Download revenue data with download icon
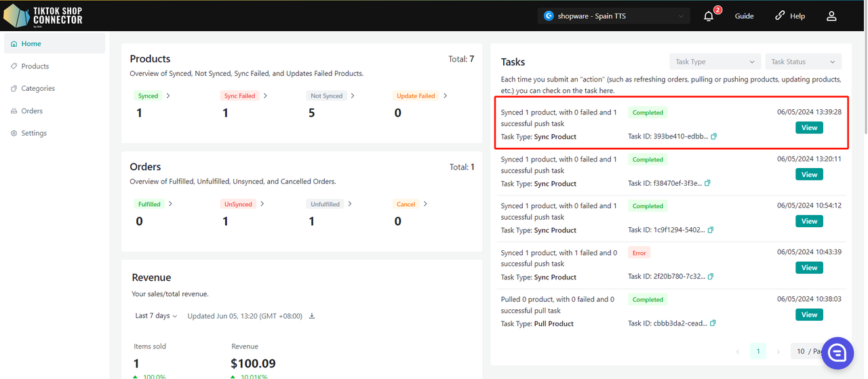868x379 pixels. click(x=312, y=316)
